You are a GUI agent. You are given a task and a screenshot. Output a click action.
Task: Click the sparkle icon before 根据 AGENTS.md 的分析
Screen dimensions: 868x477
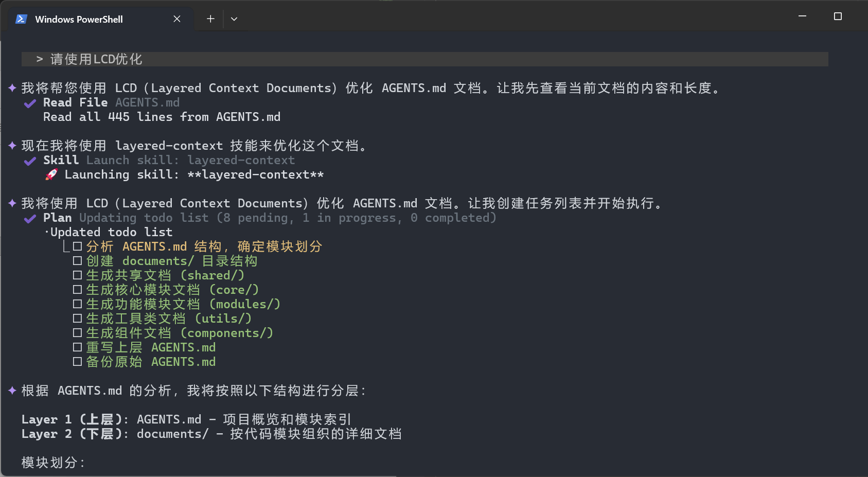click(x=12, y=391)
